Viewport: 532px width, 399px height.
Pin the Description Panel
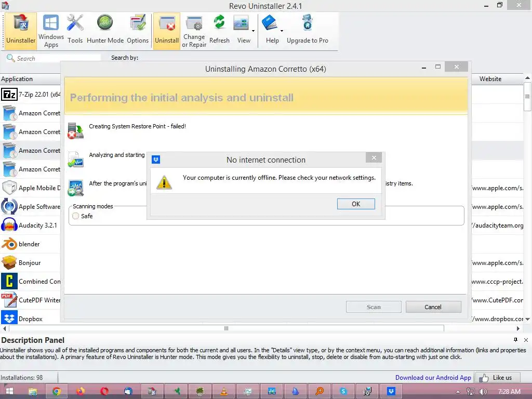click(x=516, y=340)
